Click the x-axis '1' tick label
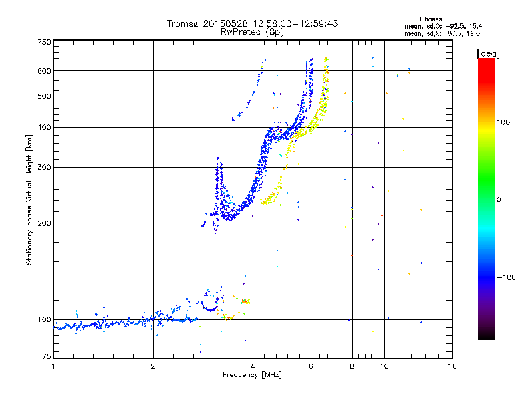Screen dimensions: 532x399 tap(53, 366)
